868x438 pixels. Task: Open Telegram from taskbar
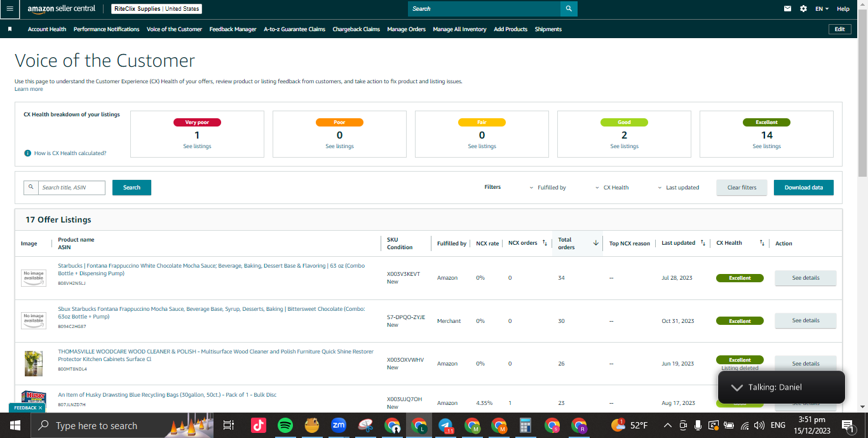point(445,425)
